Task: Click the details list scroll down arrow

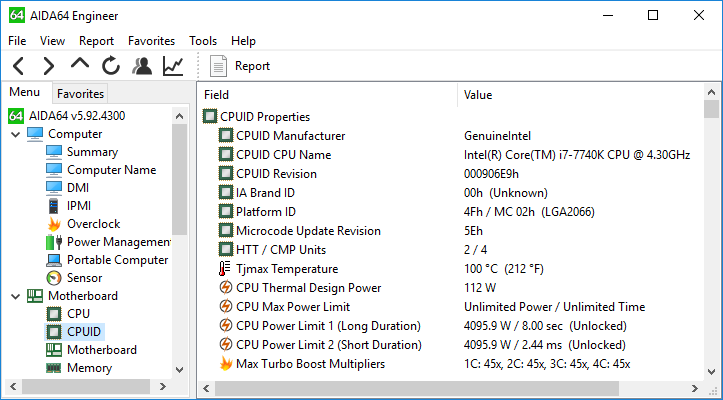Action: click(711, 371)
